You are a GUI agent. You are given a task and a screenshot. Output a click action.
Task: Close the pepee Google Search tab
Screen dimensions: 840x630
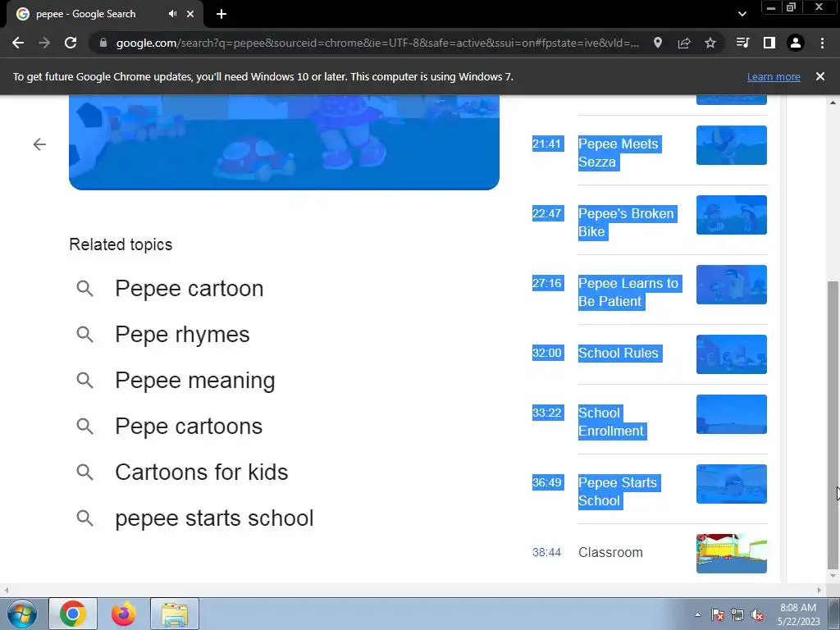(190, 14)
